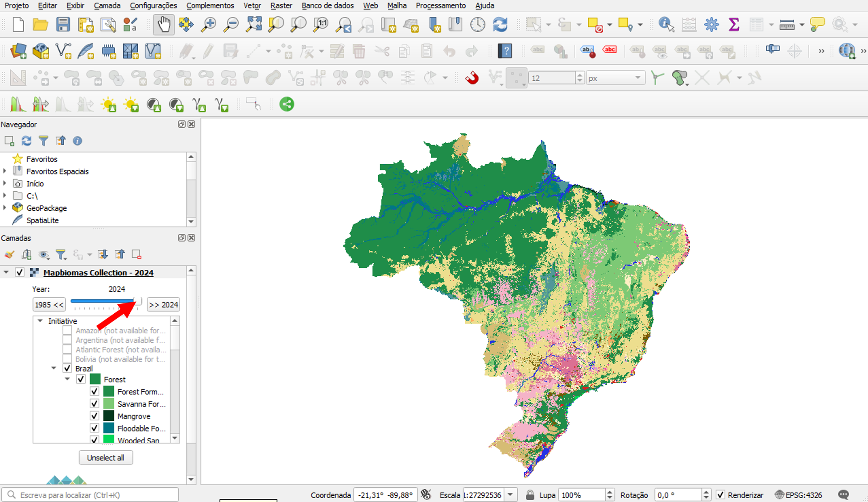The height and width of the screenshot is (502, 868).
Task: Click the Refresh map canvas icon
Action: click(x=500, y=24)
